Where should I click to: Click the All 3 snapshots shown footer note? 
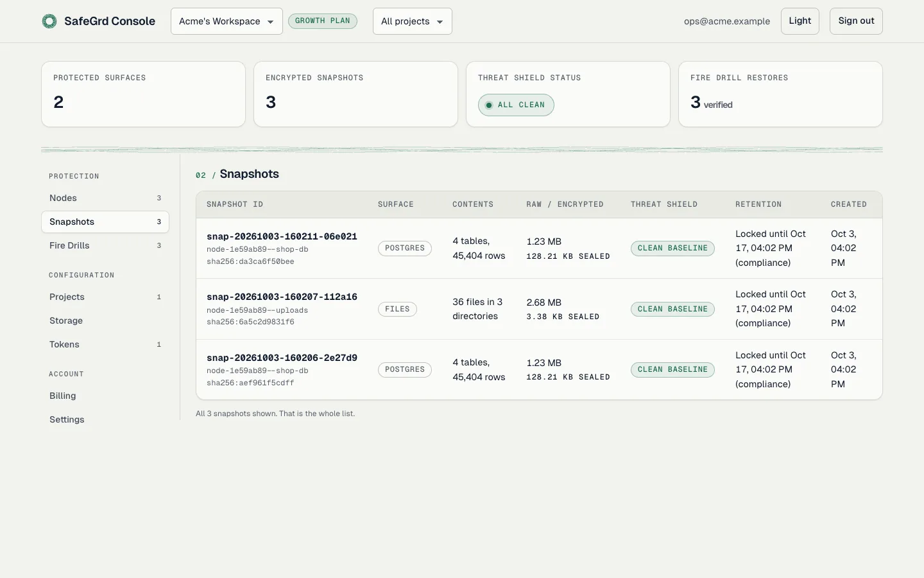pos(275,414)
